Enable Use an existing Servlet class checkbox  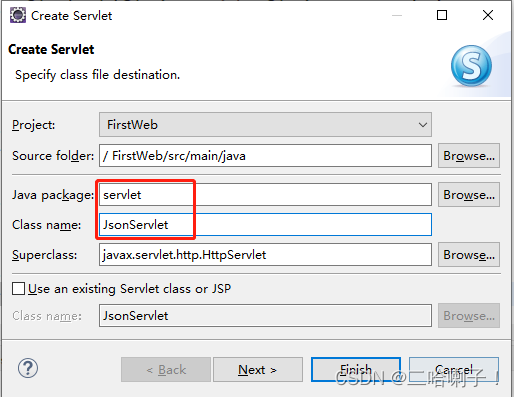18,289
